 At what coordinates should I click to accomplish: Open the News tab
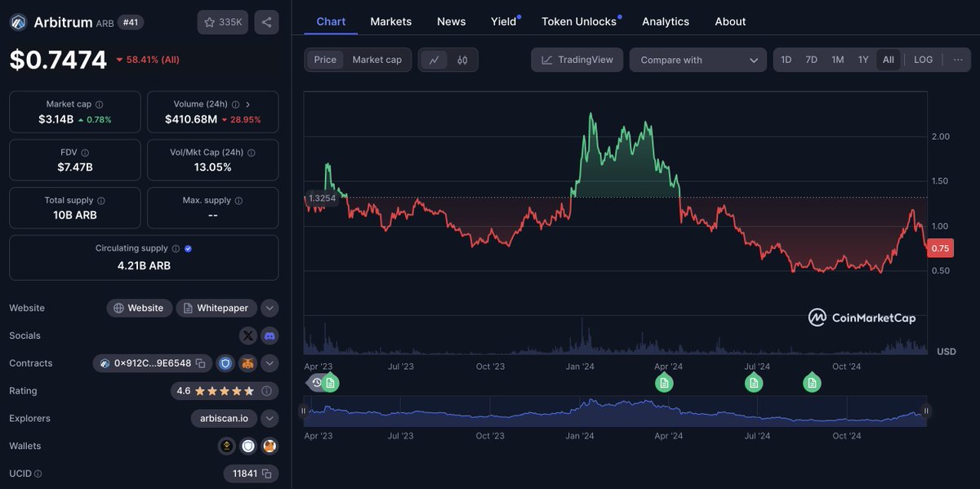[x=452, y=21]
